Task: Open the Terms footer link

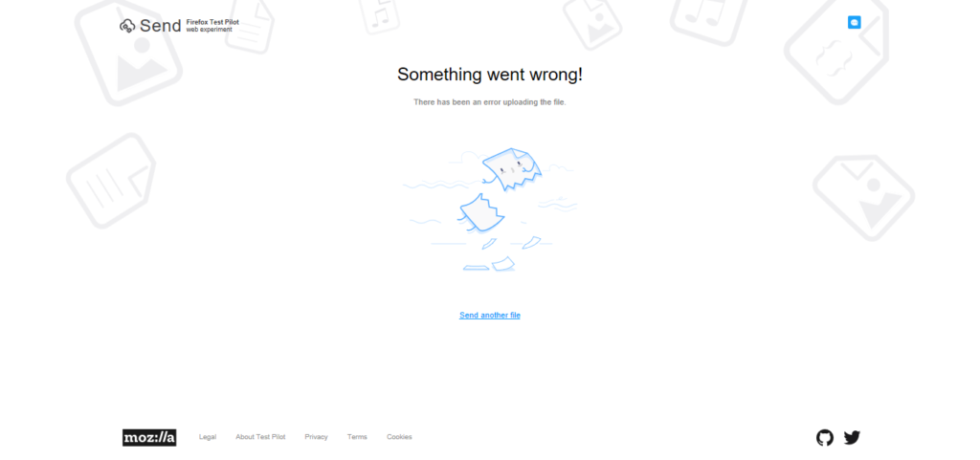Action: point(358,437)
